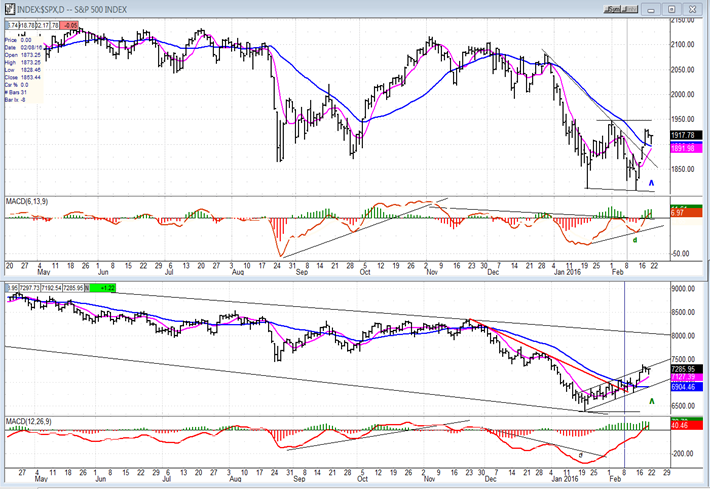This screenshot has width=710, height=489.
Task: Click the Sym link button
Action: (x=612, y=9)
